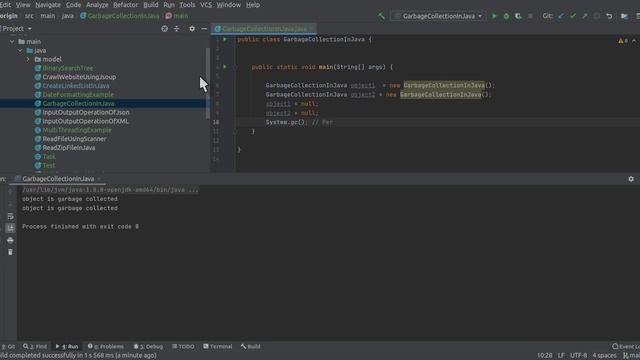Viewport: 640px width, 360px height.
Task: Run with Coverage from top toolbar
Action: tap(518, 16)
